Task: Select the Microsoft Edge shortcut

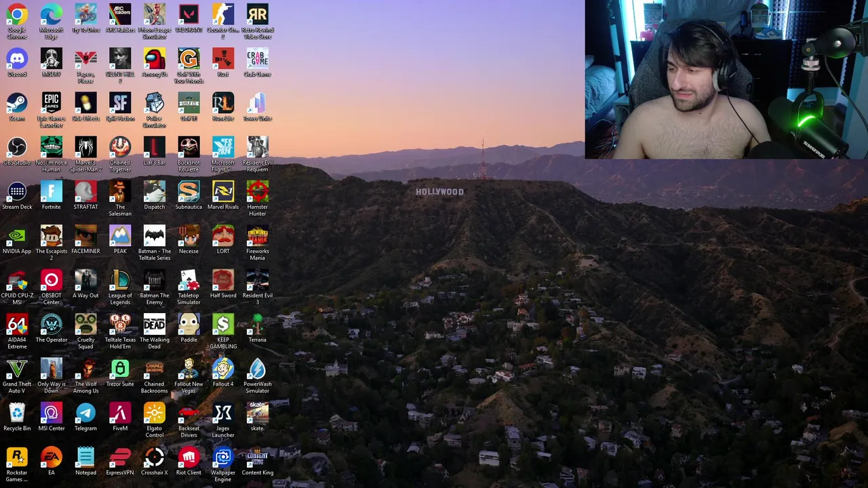Action: point(52,20)
